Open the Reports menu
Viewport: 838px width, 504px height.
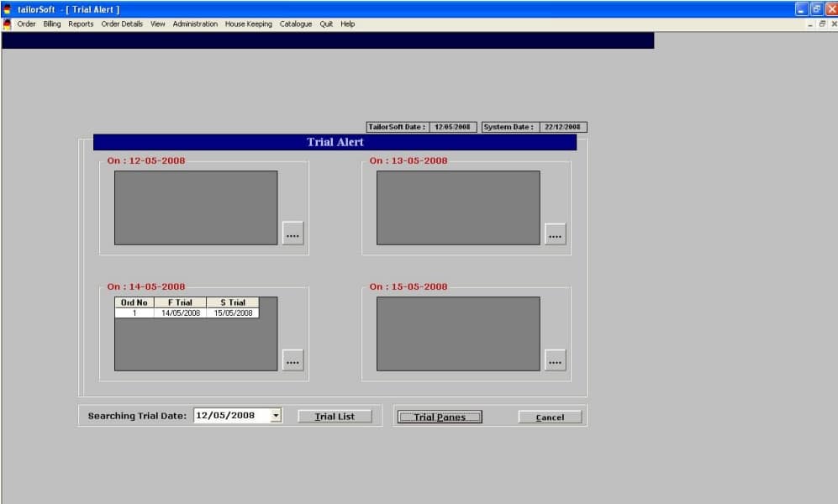(81, 24)
